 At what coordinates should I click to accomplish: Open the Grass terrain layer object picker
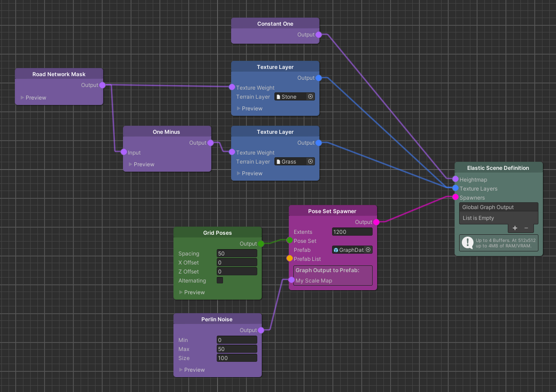point(310,161)
